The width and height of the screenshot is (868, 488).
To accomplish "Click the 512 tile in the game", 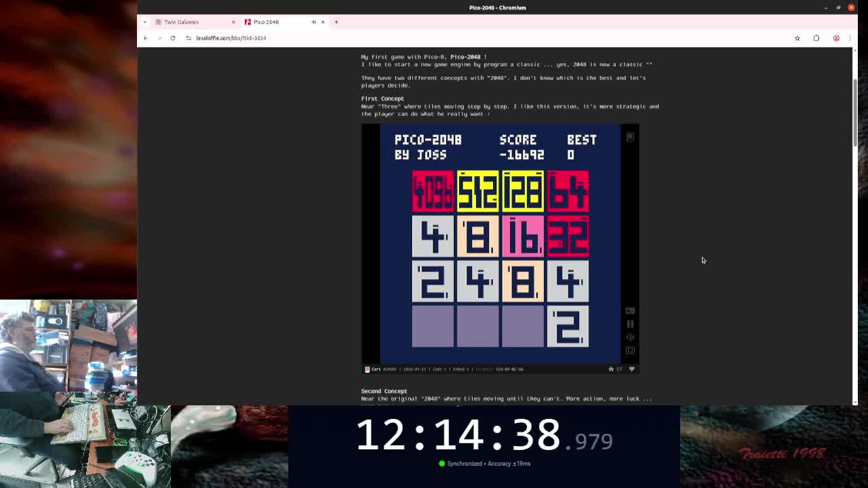I will click(x=477, y=191).
